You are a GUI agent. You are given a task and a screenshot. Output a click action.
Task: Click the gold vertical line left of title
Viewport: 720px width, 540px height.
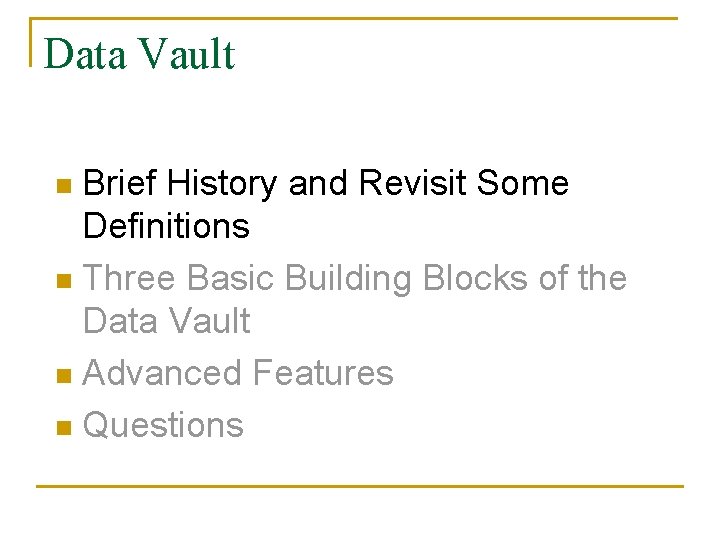tap(31, 42)
